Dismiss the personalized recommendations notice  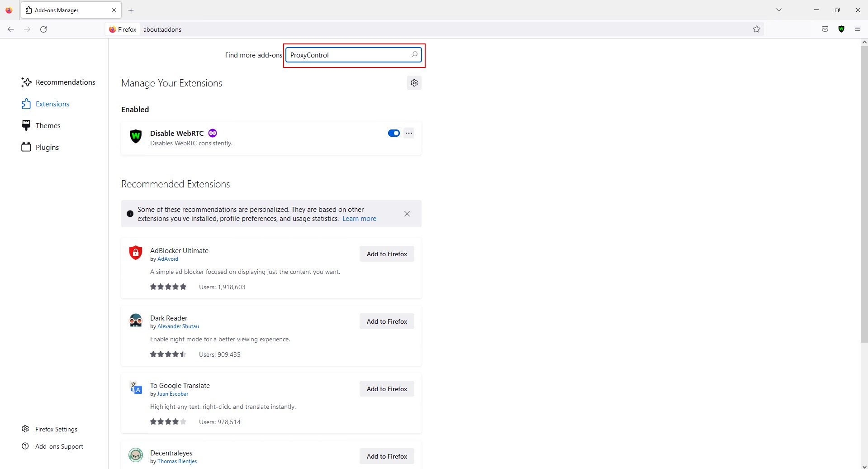[407, 214]
